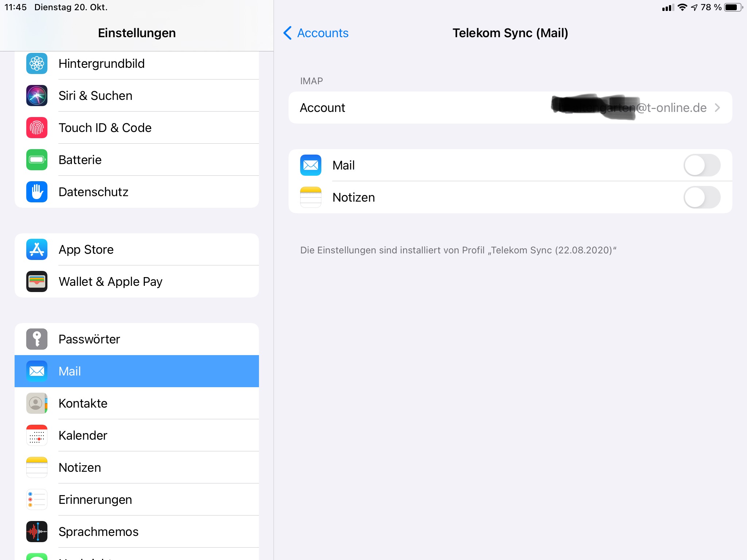Tap the Kontakte icon
Screen dimensions: 747x560
[x=37, y=403]
